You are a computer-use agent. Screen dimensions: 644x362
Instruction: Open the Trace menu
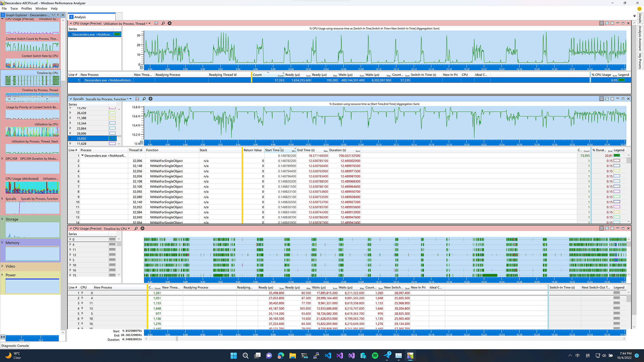point(14,8)
